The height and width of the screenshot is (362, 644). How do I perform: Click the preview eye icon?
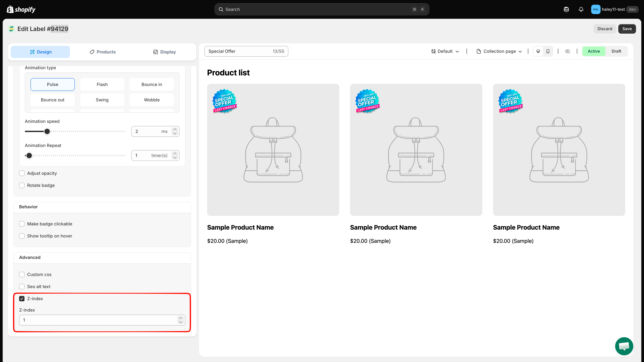568,51
